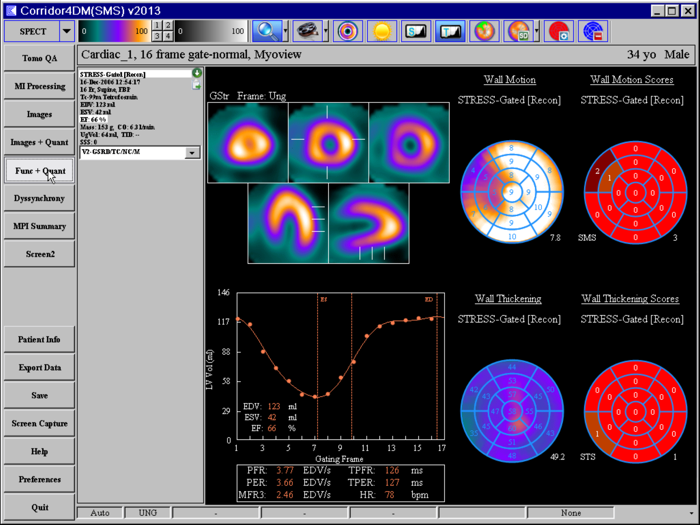This screenshot has width=700, height=525.
Task: Expand the SPECT dropdown arrow
Action: click(x=67, y=31)
